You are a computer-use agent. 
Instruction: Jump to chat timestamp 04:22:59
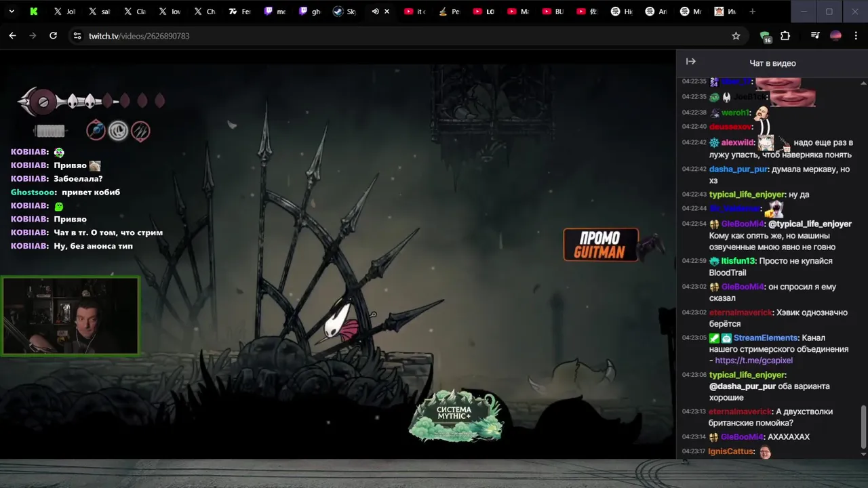[x=694, y=261]
